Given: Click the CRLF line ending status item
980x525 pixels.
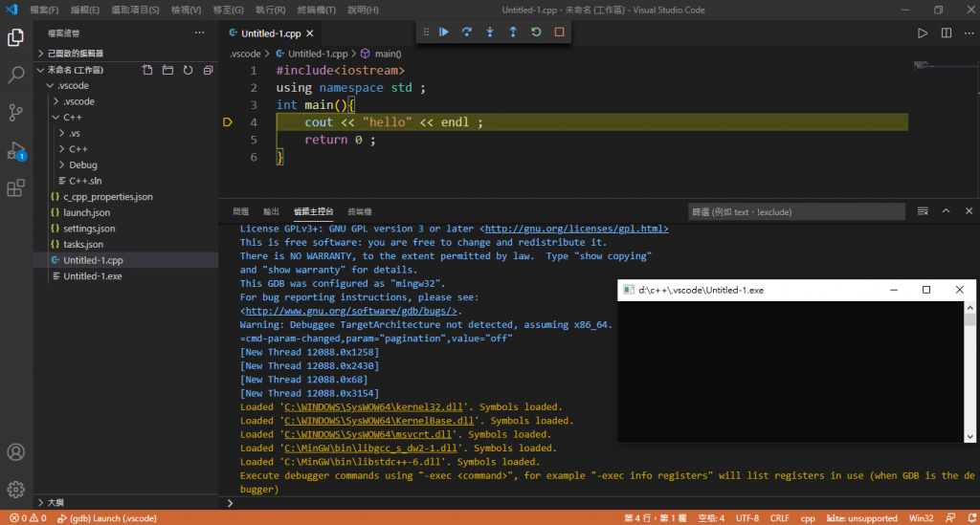Looking at the screenshot, I should click(779, 518).
